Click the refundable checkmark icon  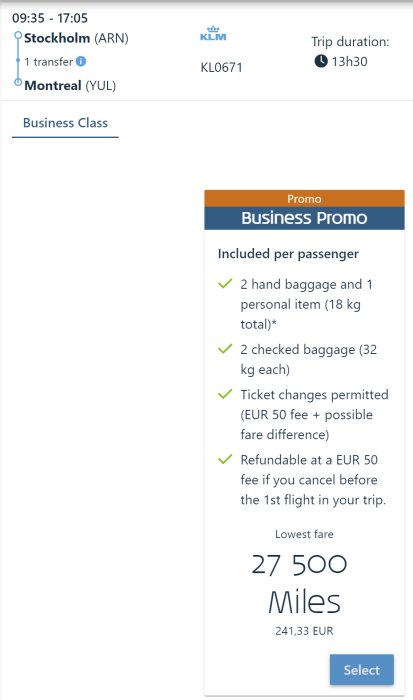(225, 459)
